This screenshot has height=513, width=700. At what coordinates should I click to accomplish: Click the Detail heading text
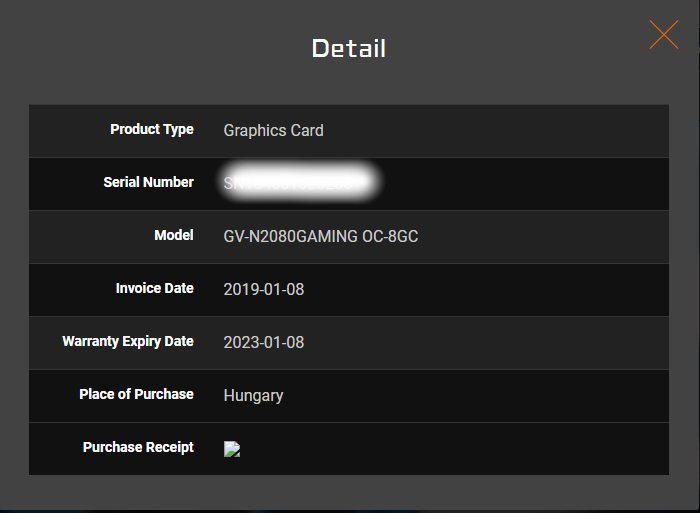pos(348,48)
